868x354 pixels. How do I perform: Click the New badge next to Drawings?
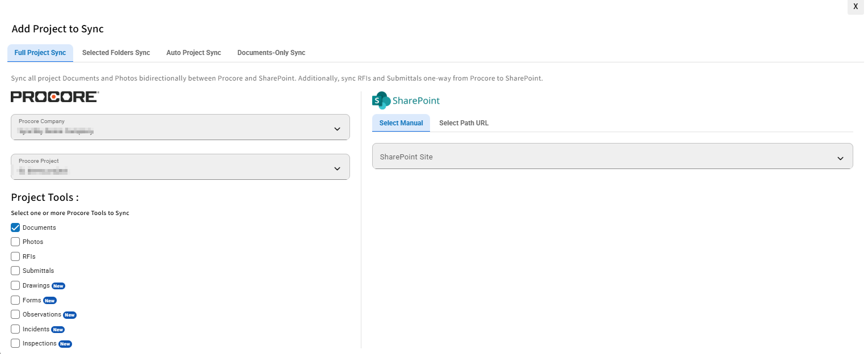pyautogui.click(x=58, y=286)
